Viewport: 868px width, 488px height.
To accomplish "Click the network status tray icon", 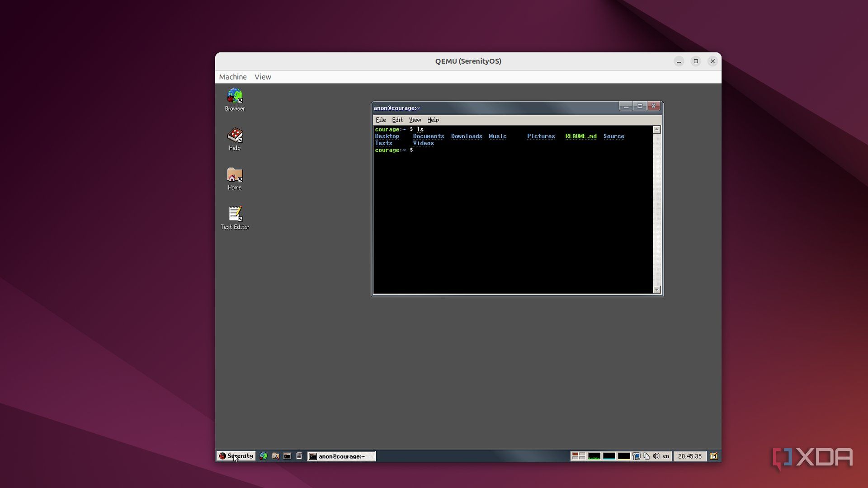I will tap(637, 456).
